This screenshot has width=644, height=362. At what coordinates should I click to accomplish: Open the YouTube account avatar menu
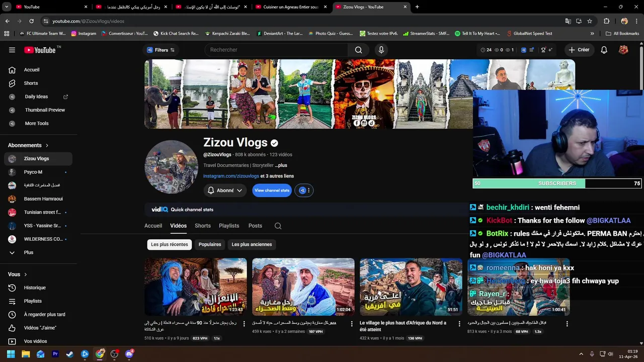tap(623, 50)
